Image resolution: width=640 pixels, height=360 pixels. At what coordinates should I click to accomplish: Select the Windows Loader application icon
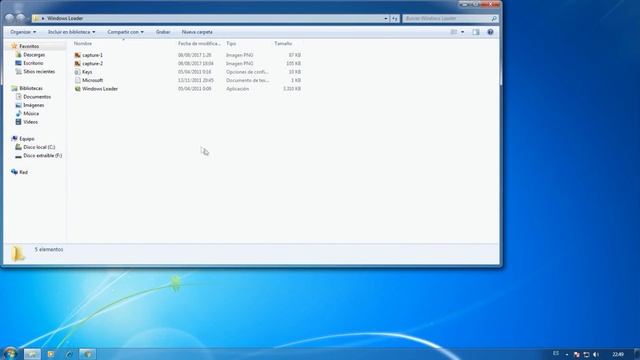click(x=78, y=89)
